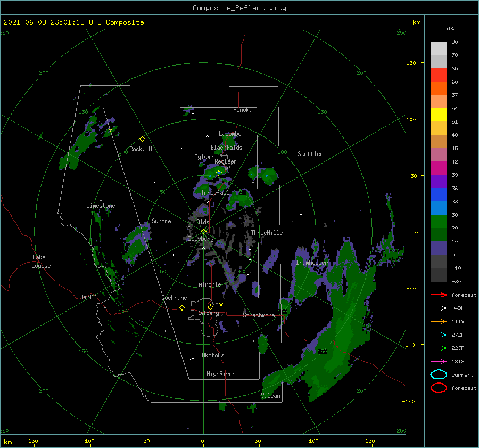Click the Airdrie city label
The height and width of the screenshot is (448, 479).
(x=210, y=284)
